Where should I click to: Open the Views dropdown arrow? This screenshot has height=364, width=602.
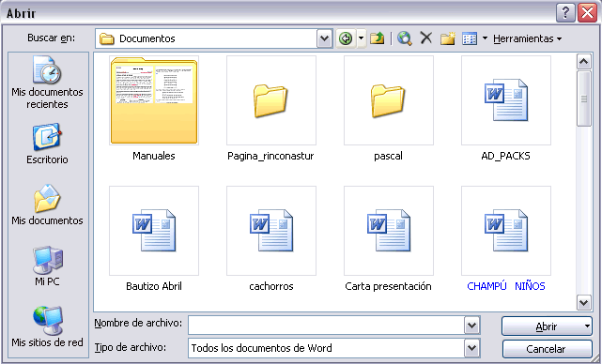click(485, 38)
